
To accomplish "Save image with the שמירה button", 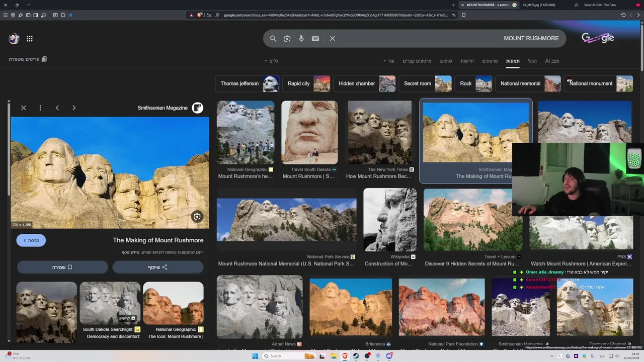I will click(x=62, y=267).
